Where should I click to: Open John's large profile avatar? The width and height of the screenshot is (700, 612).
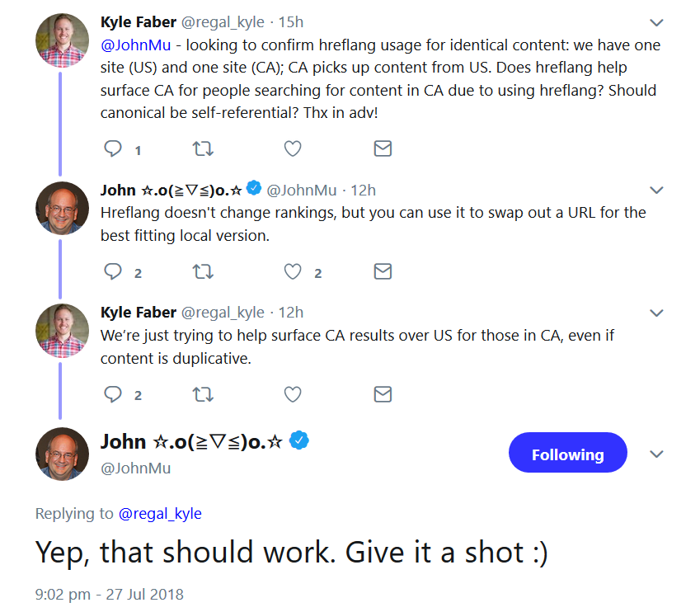63,454
